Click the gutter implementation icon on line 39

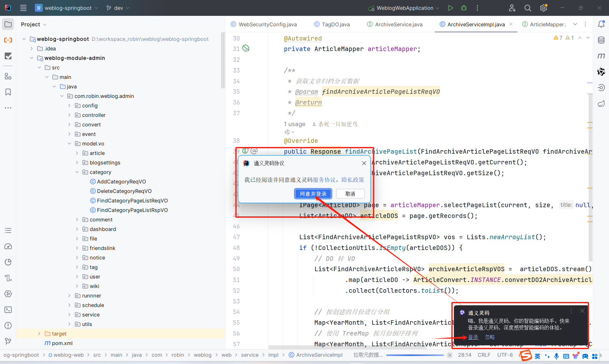(245, 151)
